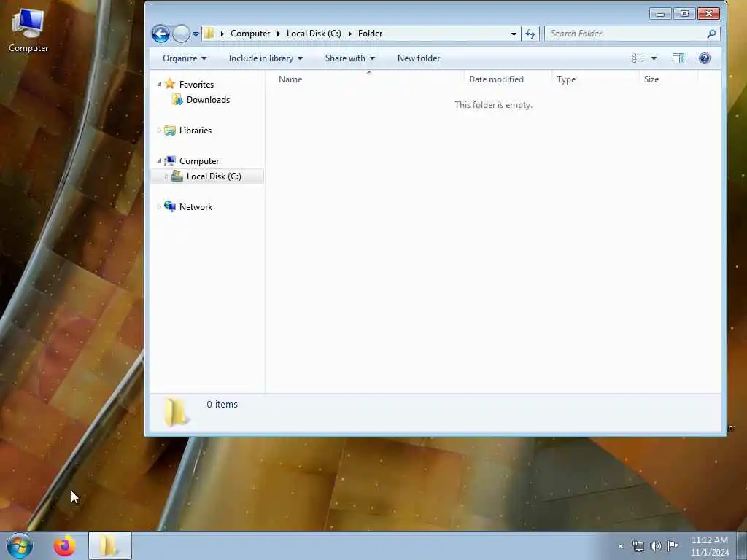Click the folder icon in address bar

209,34
